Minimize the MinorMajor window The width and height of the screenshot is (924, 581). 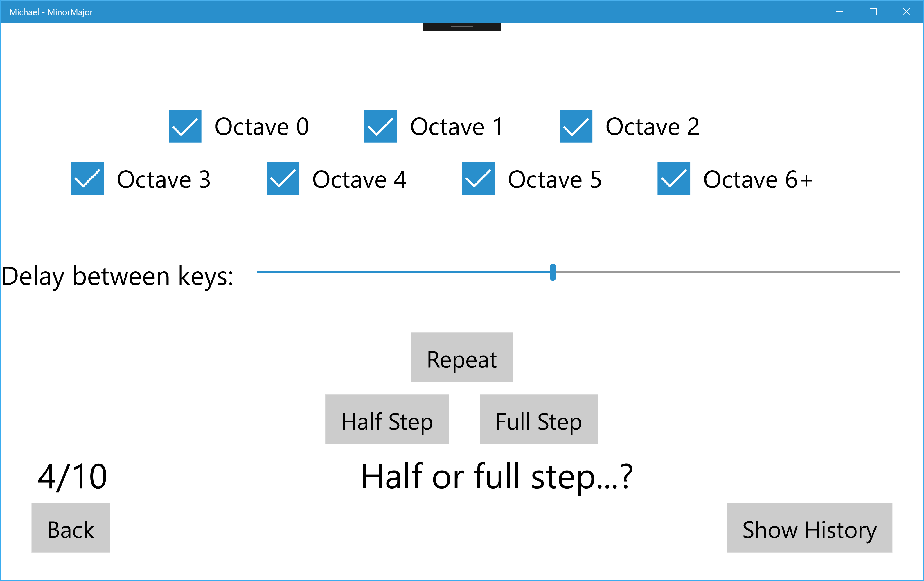point(839,12)
